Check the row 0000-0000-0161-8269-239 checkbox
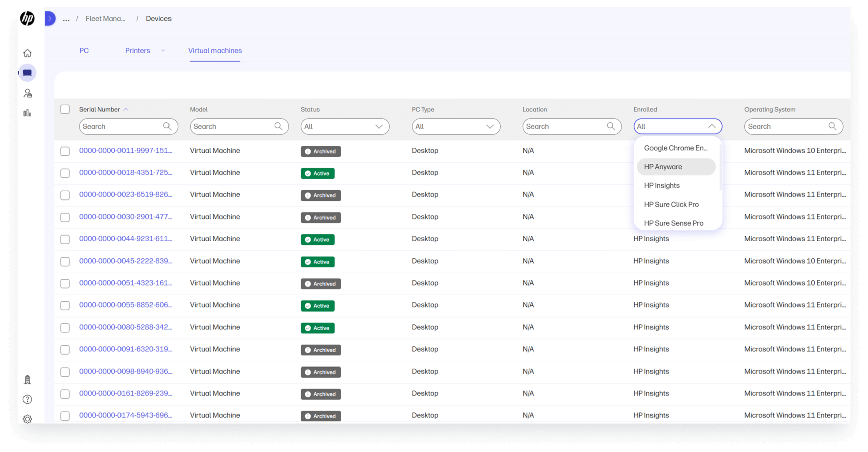The height and width of the screenshot is (452, 868). tap(65, 394)
